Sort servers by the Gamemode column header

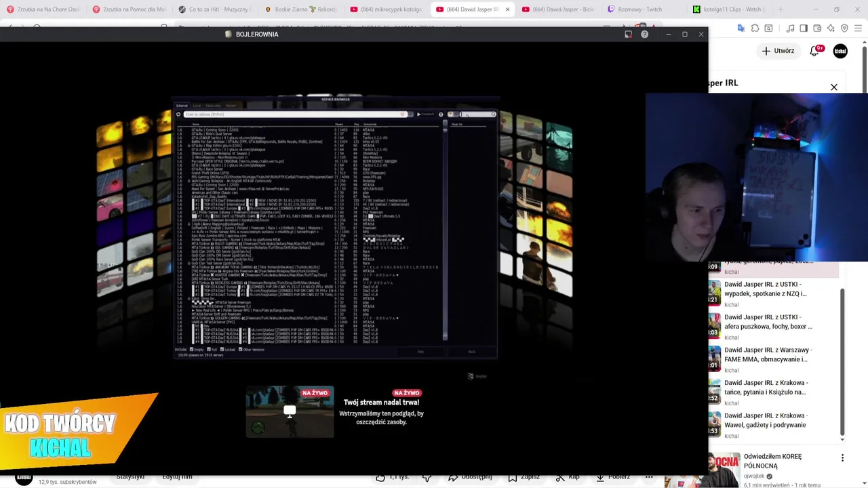[x=370, y=124]
